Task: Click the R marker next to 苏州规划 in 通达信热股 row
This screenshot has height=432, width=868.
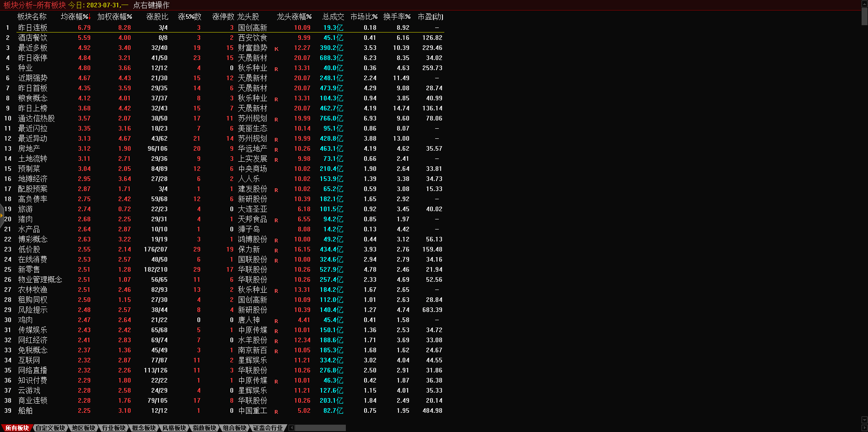Action: [276, 120]
